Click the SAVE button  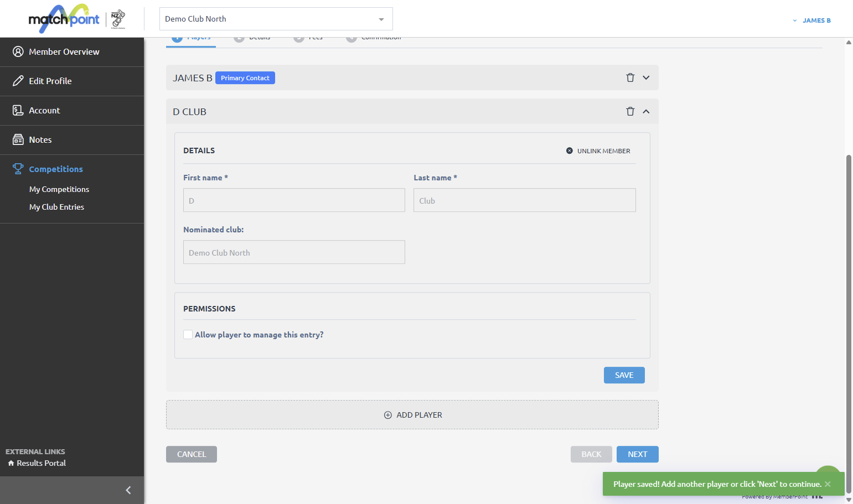coord(624,375)
